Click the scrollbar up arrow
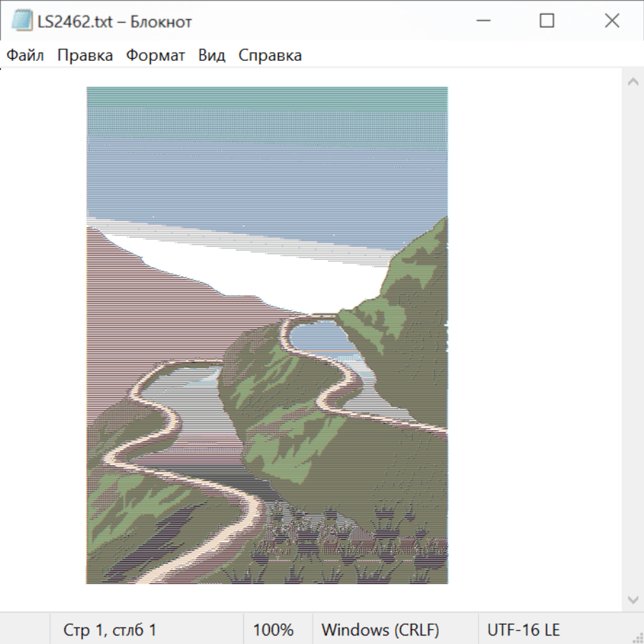Screen dimensions: 644x644 pos(633,82)
